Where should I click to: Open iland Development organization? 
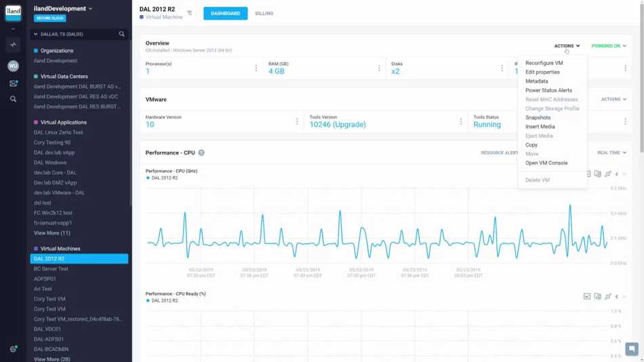(x=56, y=61)
